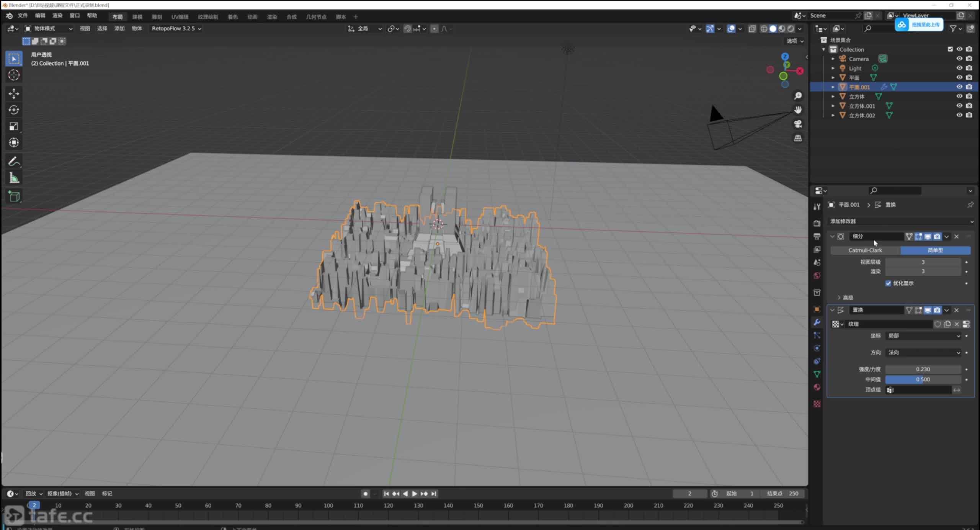Screen dimensions: 980x530
Task: Open the Physics properties tab
Action: tap(817, 348)
